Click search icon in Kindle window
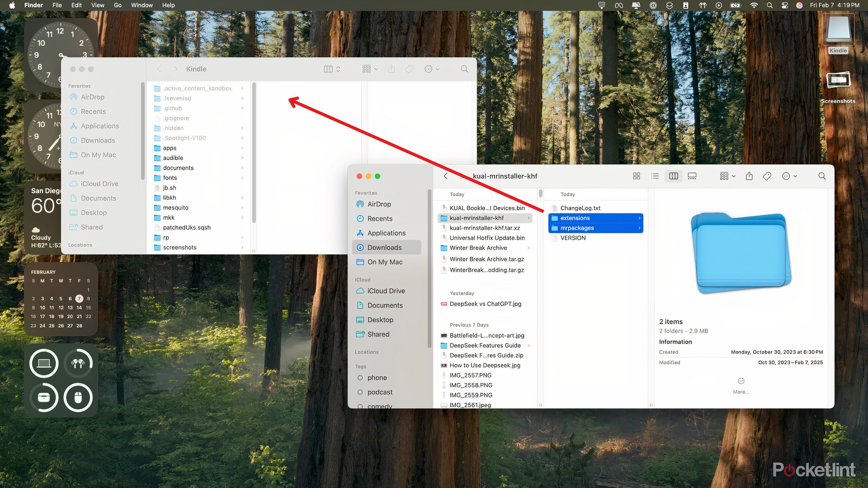This screenshot has width=868, height=488. 465,69
